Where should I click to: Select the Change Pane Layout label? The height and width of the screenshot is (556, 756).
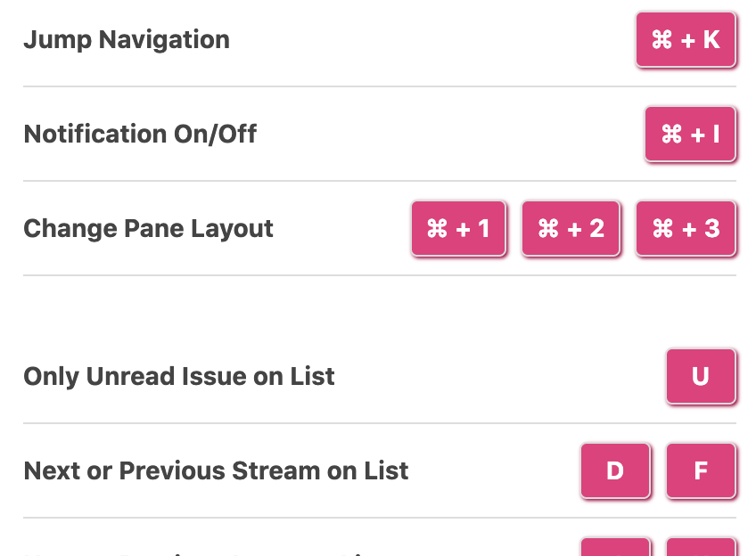148,229
